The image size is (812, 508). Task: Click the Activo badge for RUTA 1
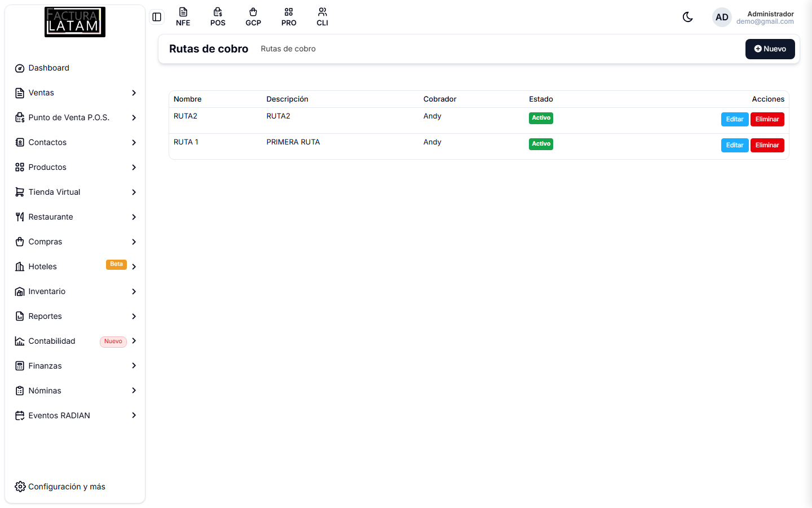coord(541,144)
